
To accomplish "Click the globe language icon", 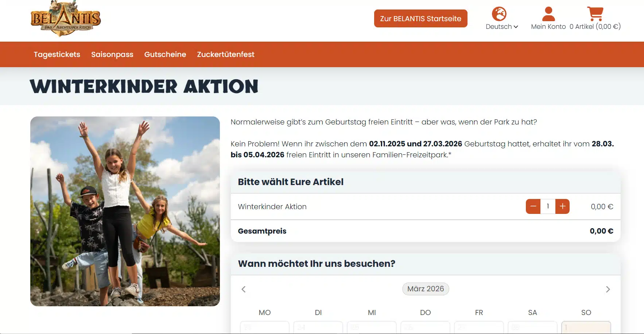I will [499, 14].
